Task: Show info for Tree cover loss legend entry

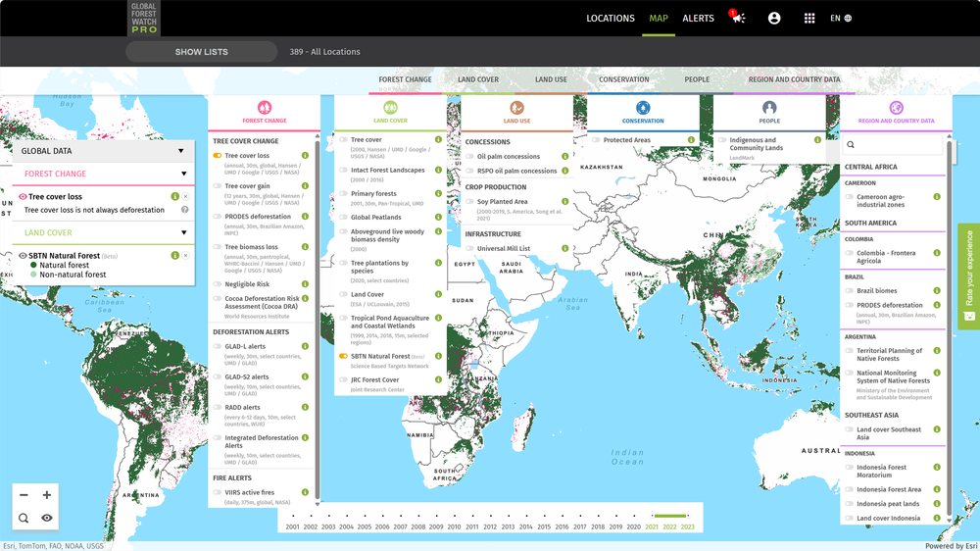Action: click(x=175, y=196)
